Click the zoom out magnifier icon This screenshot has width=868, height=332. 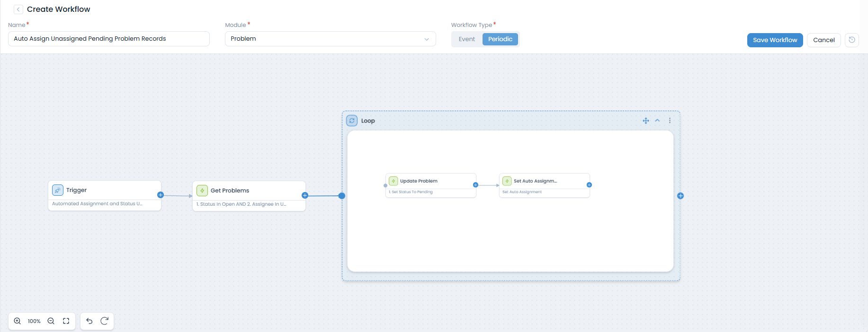tap(51, 321)
